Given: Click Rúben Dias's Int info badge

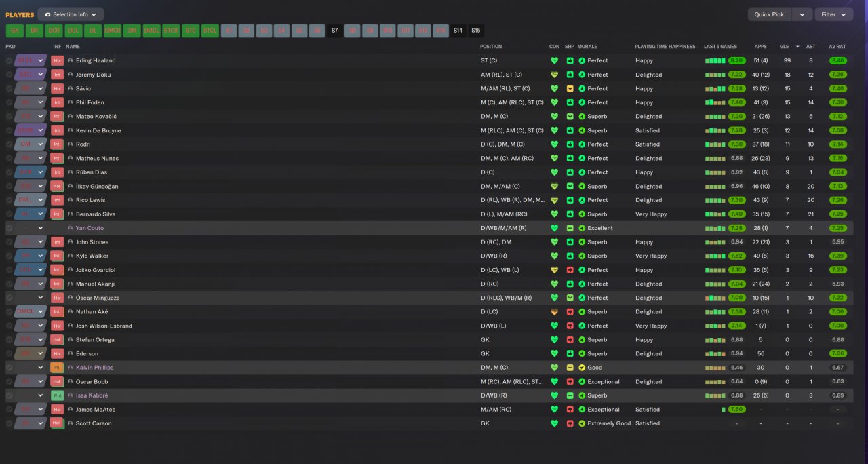Looking at the screenshot, I should (x=57, y=172).
